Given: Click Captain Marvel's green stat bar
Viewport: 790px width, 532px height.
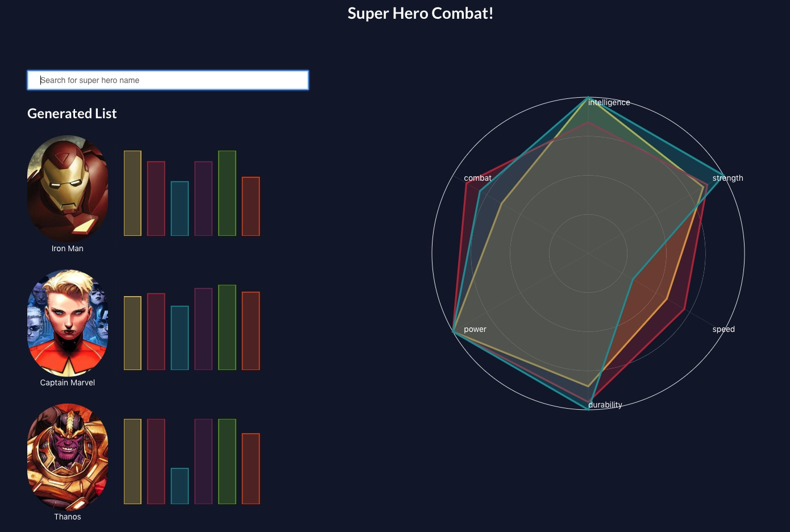Looking at the screenshot, I should [x=227, y=327].
